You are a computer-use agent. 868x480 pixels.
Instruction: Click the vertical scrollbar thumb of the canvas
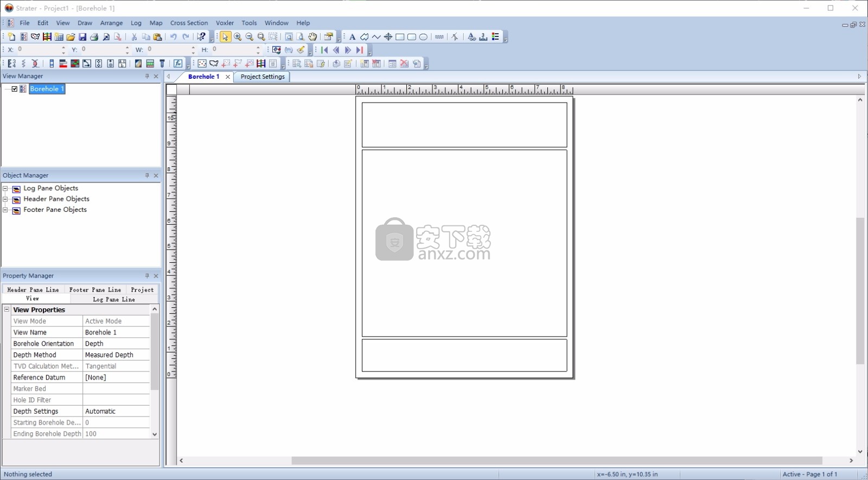tap(860, 290)
